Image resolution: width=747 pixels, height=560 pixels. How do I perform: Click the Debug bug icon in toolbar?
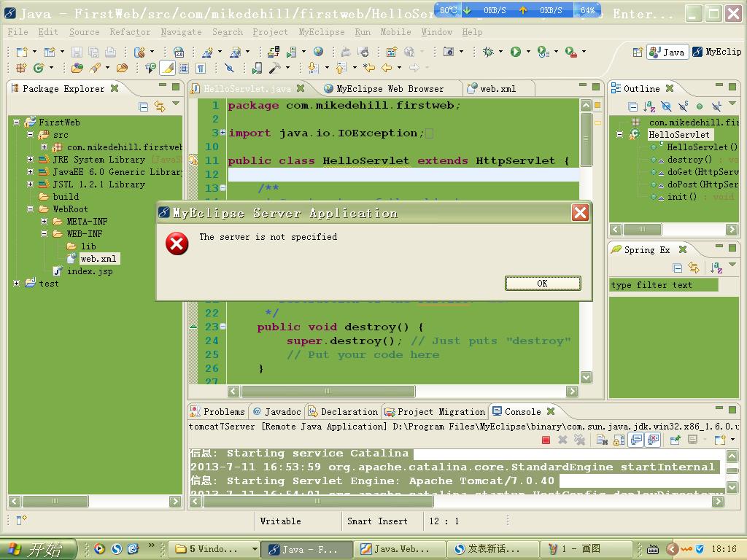click(488, 52)
